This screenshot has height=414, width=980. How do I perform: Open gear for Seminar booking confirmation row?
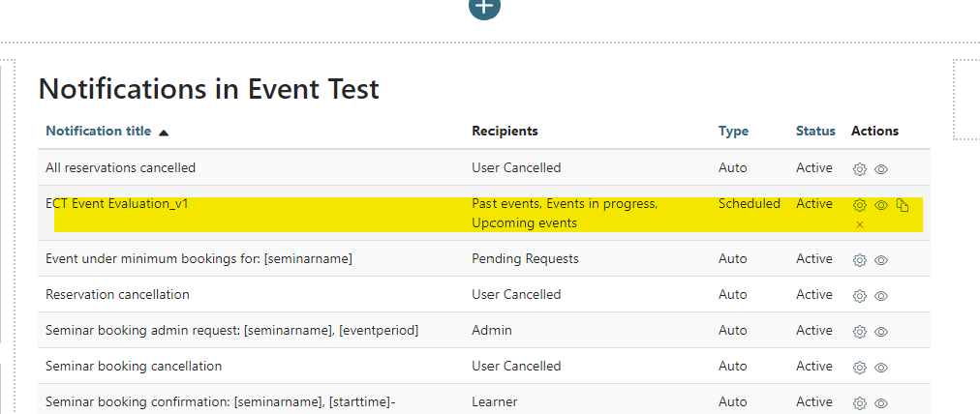pos(859,403)
